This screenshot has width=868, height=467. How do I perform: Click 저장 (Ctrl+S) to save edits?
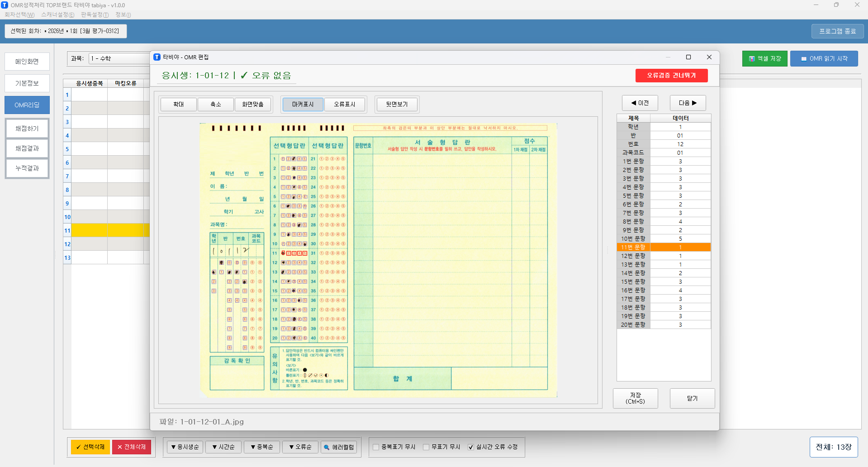(635, 398)
